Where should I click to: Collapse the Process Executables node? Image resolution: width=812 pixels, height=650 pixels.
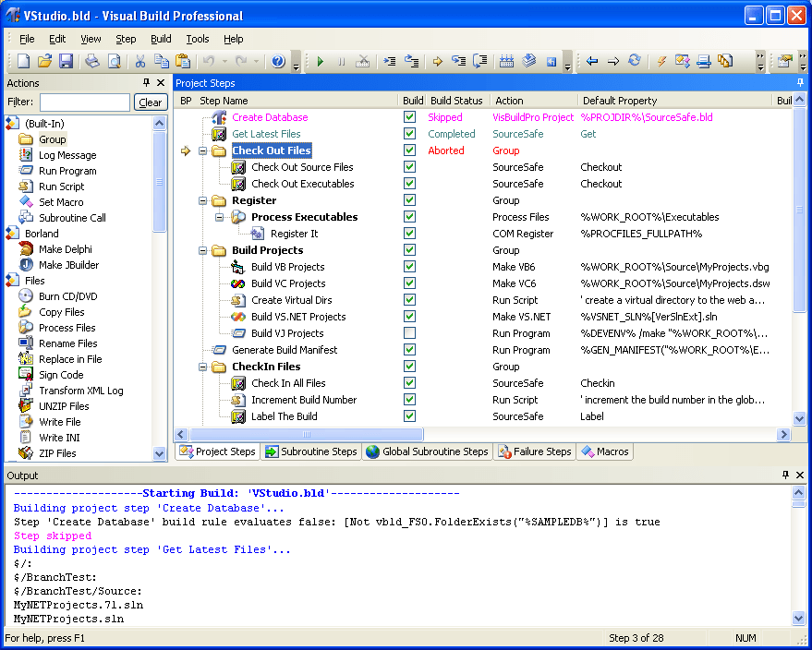tap(217, 217)
